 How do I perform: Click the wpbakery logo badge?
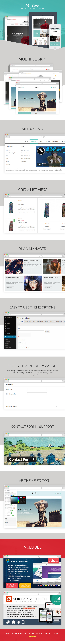pyautogui.click(x=53, y=561)
